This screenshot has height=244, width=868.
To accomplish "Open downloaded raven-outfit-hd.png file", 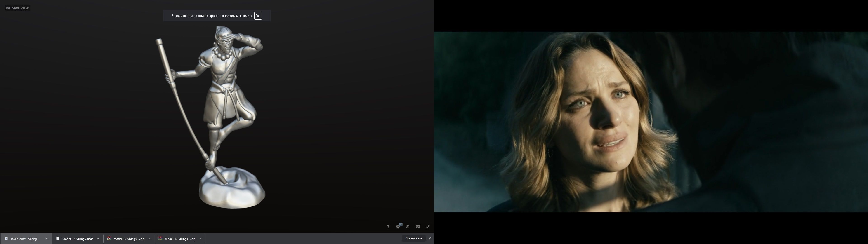I will point(24,239).
